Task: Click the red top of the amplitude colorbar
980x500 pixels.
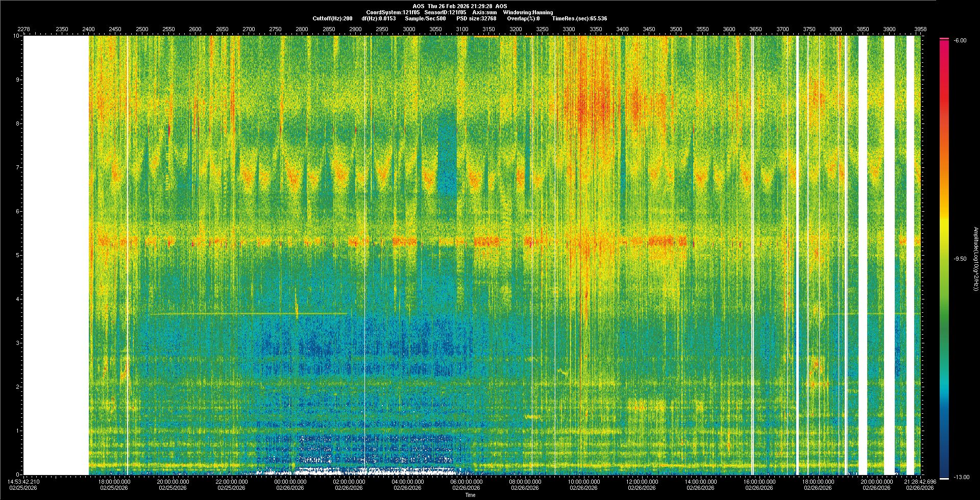Action: [944, 42]
